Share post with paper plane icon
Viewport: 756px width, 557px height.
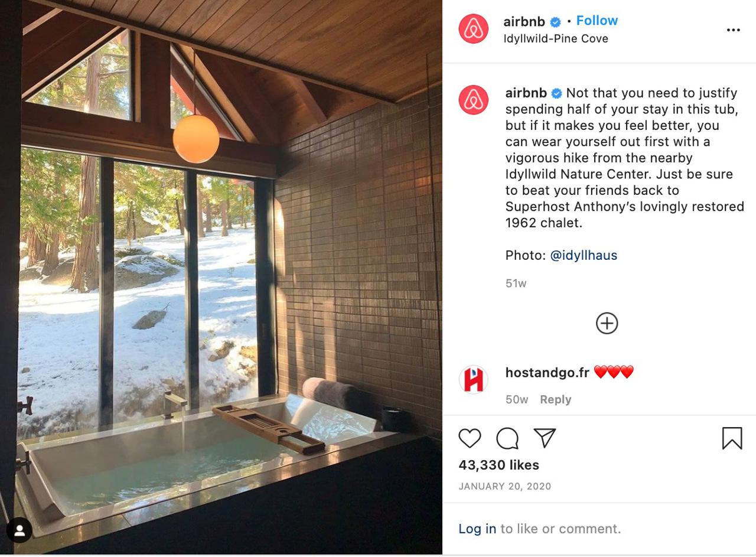545,438
